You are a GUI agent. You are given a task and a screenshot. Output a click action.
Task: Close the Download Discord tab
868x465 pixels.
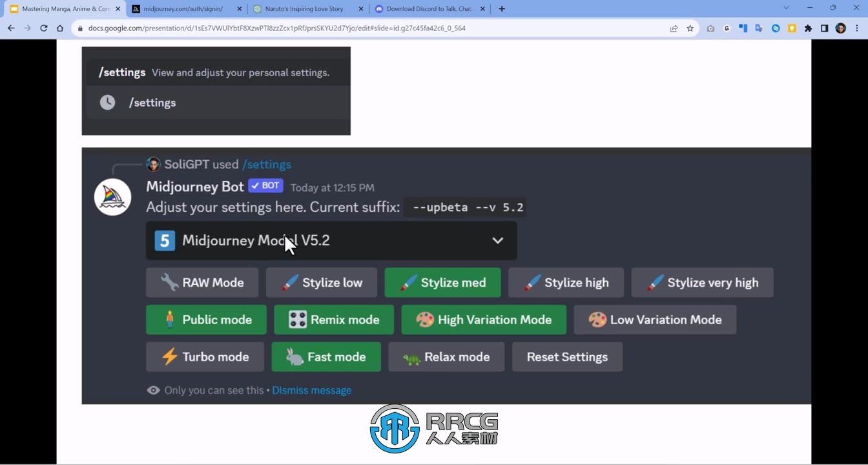[482, 9]
